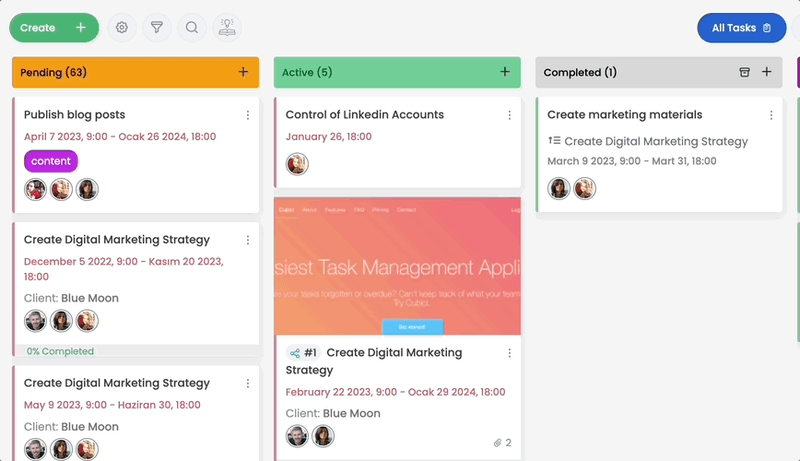Viewport: 800px width, 461px height.
Task: Open Control of Linkedin Accounts card title
Action: (365, 115)
